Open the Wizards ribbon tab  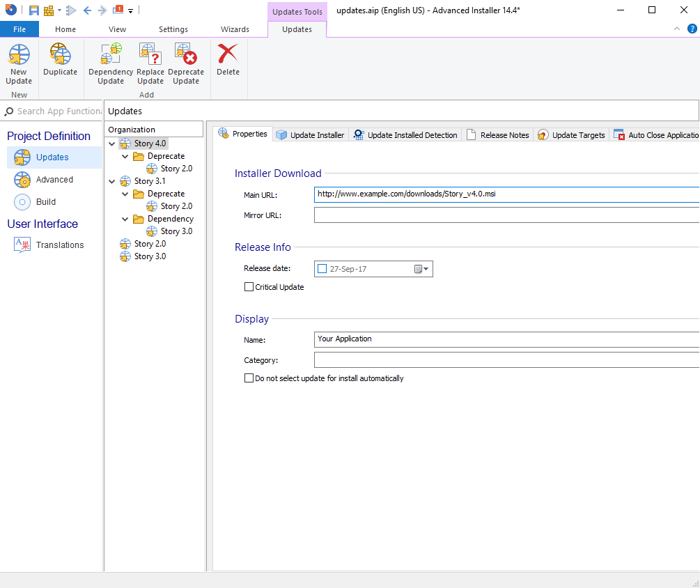click(235, 29)
